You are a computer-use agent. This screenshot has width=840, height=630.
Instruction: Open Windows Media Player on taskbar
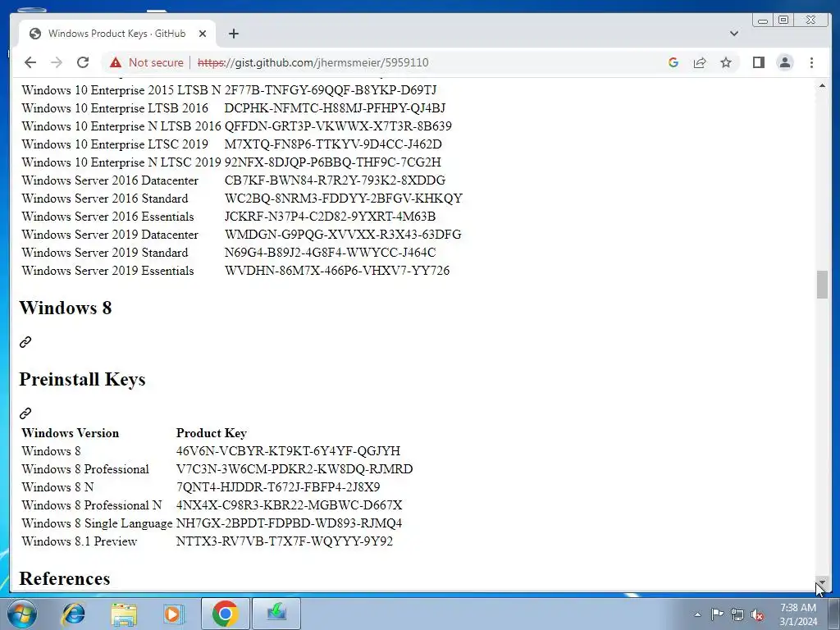click(x=173, y=614)
